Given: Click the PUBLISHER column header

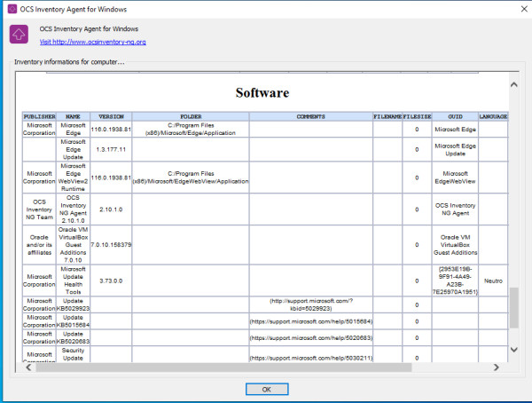Looking at the screenshot, I should coord(39,116).
